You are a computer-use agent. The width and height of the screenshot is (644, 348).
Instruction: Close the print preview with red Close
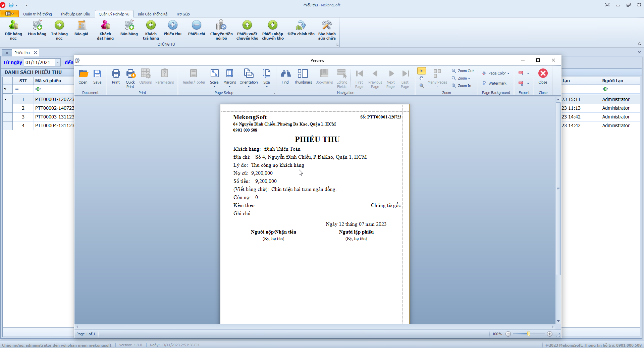point(543,77)
